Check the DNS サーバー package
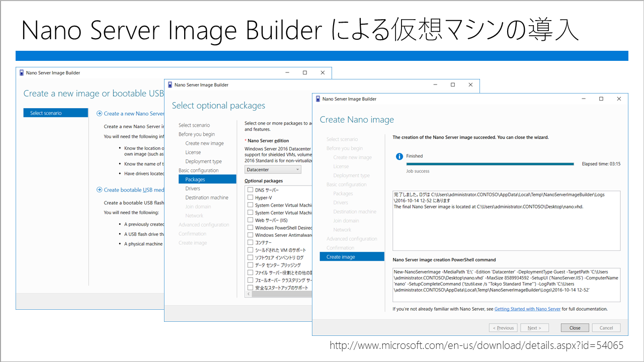 coord(250,190)
